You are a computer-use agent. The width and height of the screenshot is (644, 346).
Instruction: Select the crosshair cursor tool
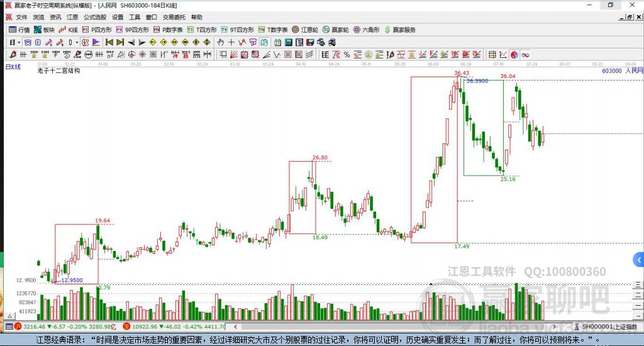tap(231, 42)
